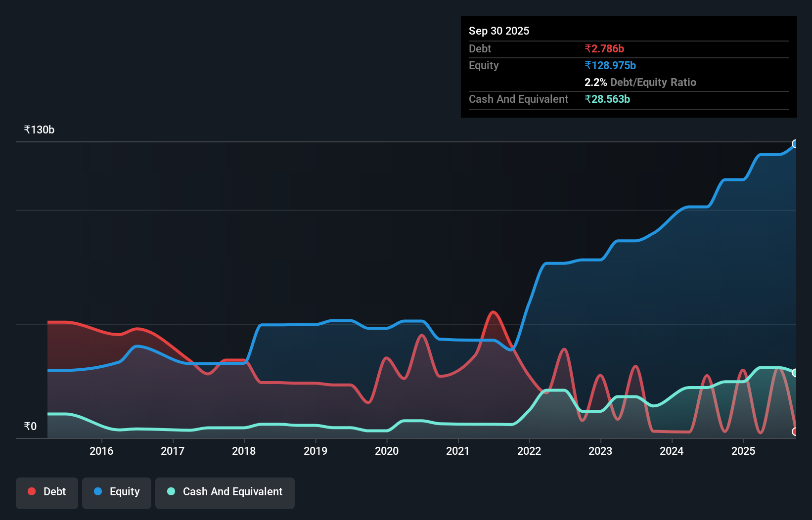Click the 2024 x-axis label

click(x=672, y=451)
